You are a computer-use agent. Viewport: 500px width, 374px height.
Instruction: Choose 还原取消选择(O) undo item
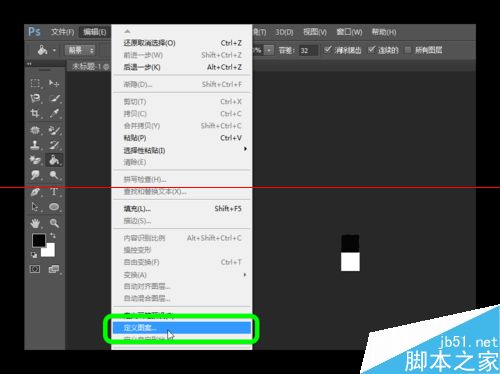click(183, 43)
